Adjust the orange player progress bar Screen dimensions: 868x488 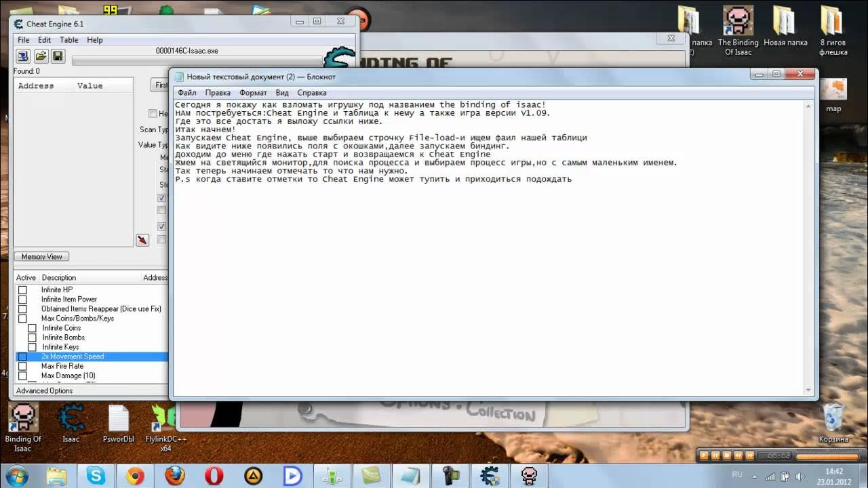pyautogui.click(x=827, y=456)
